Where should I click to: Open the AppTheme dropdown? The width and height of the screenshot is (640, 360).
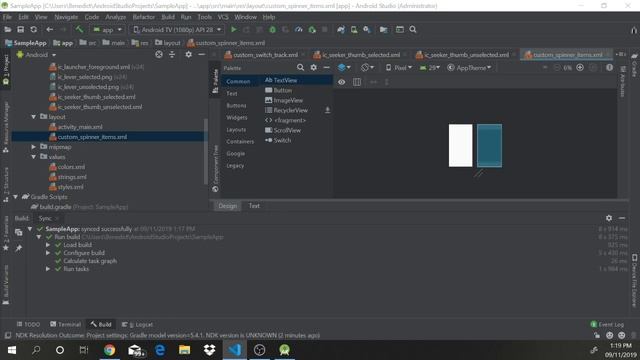click(x=469, y=68)
